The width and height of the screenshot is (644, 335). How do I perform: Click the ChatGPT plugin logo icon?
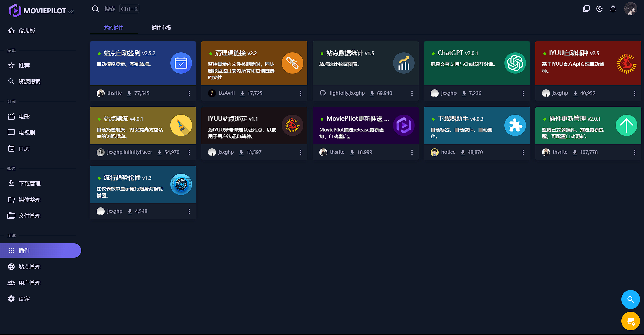point(515,63)
